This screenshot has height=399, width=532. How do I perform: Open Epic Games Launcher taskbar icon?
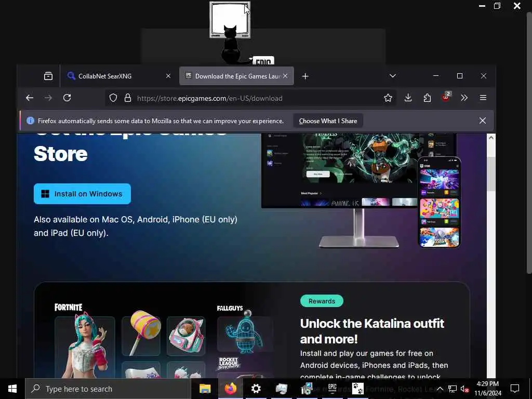(332, 389)
